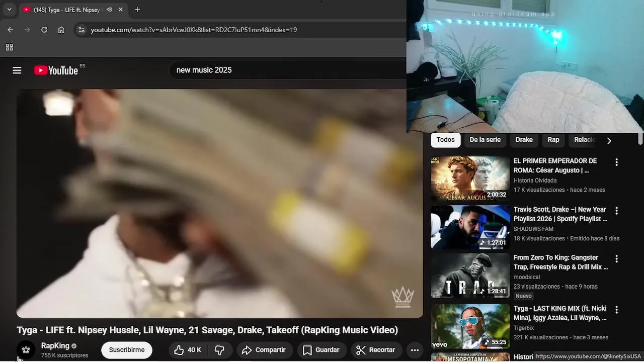Click the search box with 'new music 2025'
This screenshot has height=362, width=644.
[x=287, y=70]
